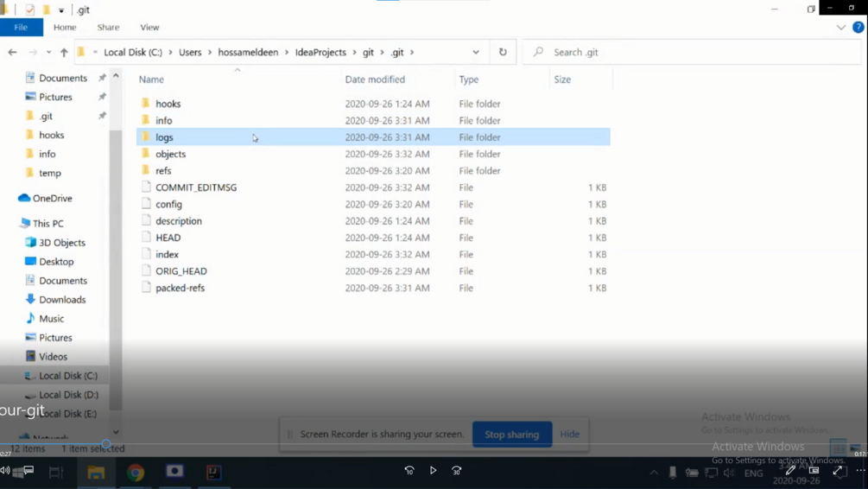Click IdeaProjects in the address path
868x489 pixels.
coord(320,52)
